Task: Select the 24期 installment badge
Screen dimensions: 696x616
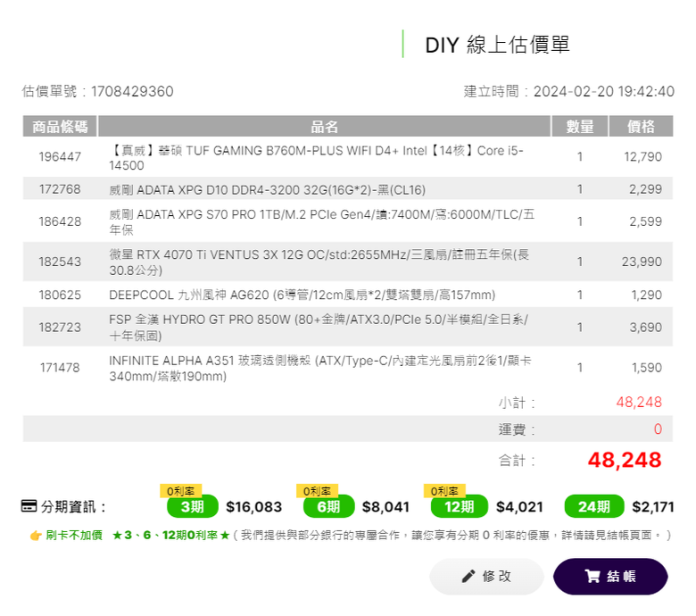Action: pos(594,506)
